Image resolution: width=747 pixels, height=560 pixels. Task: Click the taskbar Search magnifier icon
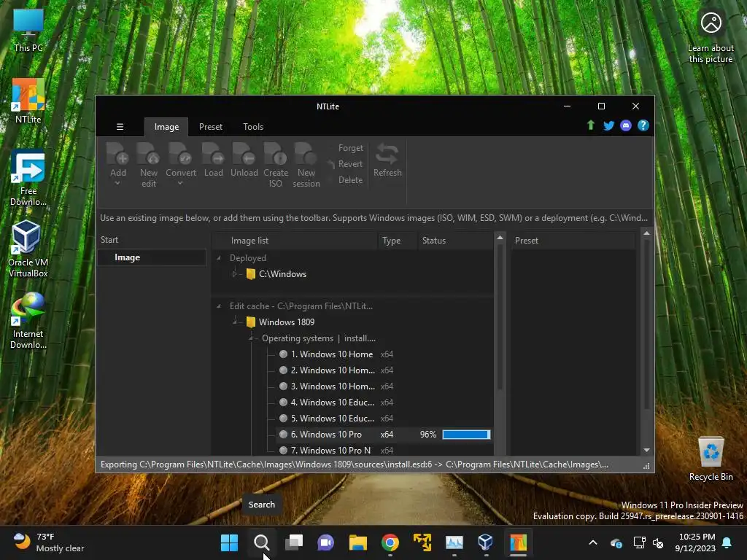261,542
